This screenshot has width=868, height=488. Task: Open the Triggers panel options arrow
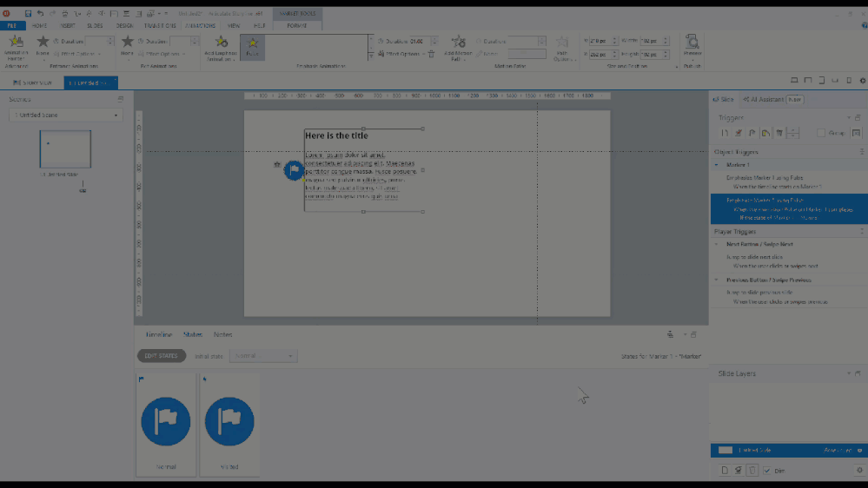tap(849, 117)
